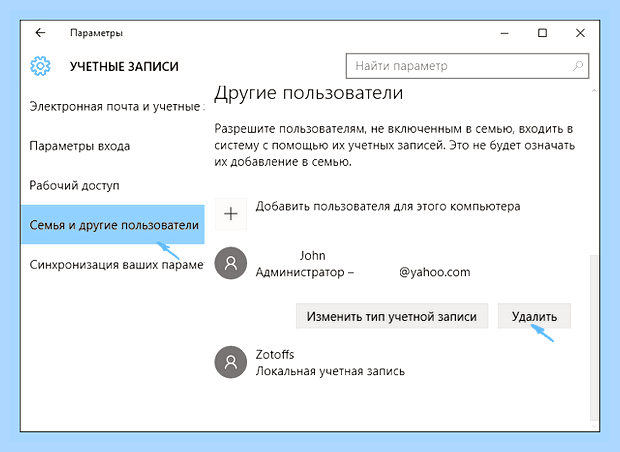Image resolution: width=620 pixels, height=452 pixels.
Task: Click John's user avatar icon
Action: click(x=231, y=263)
